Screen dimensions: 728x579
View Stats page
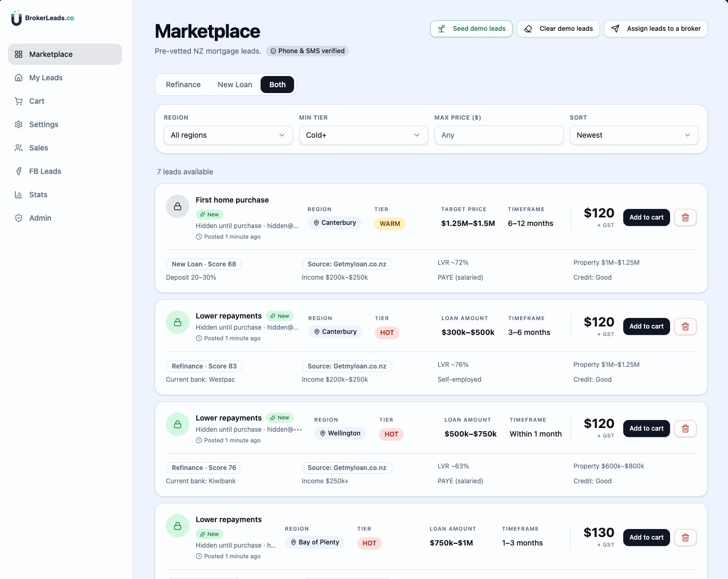(x=65, y=195)
